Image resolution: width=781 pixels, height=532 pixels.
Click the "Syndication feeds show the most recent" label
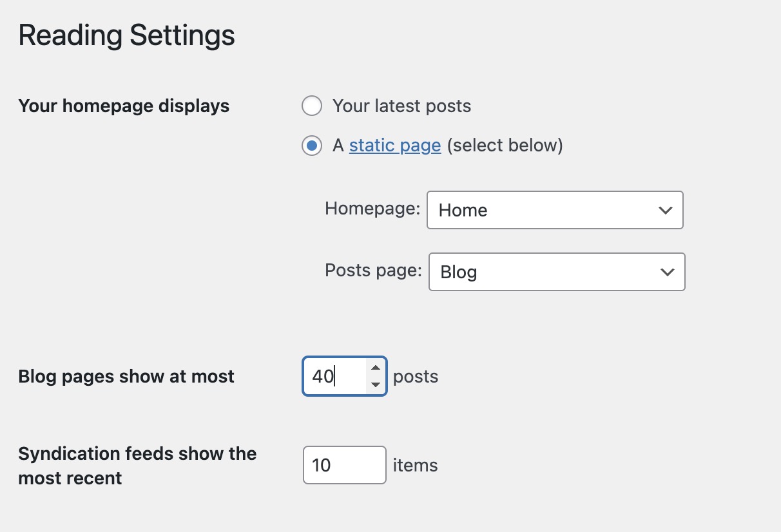pos(137,466)
